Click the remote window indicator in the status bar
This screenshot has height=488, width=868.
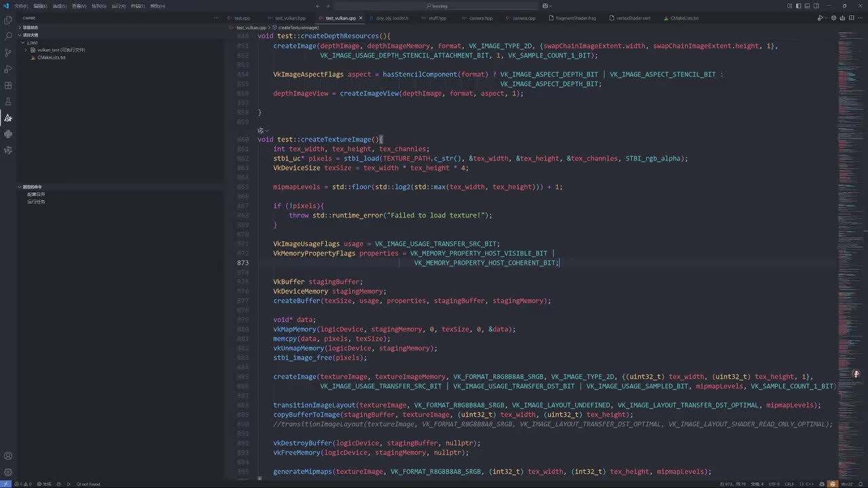4,484
